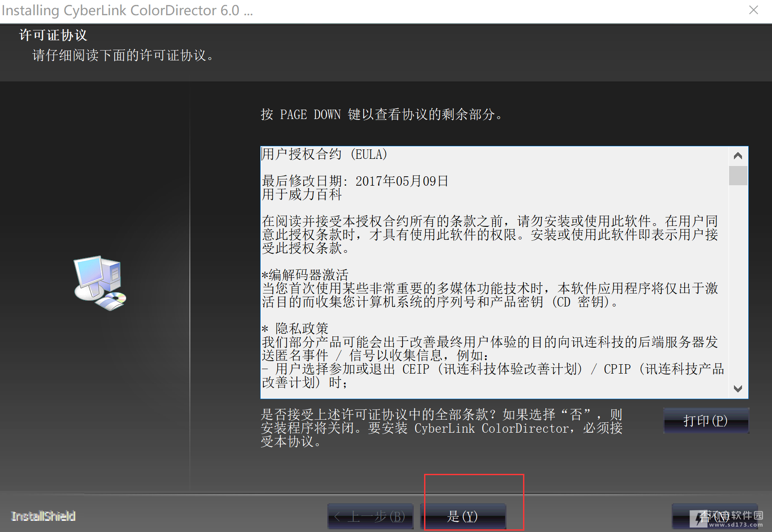Click the *编解码器激活 section heading
Viewport: 772px width, 532px height.
pos(305,275)
